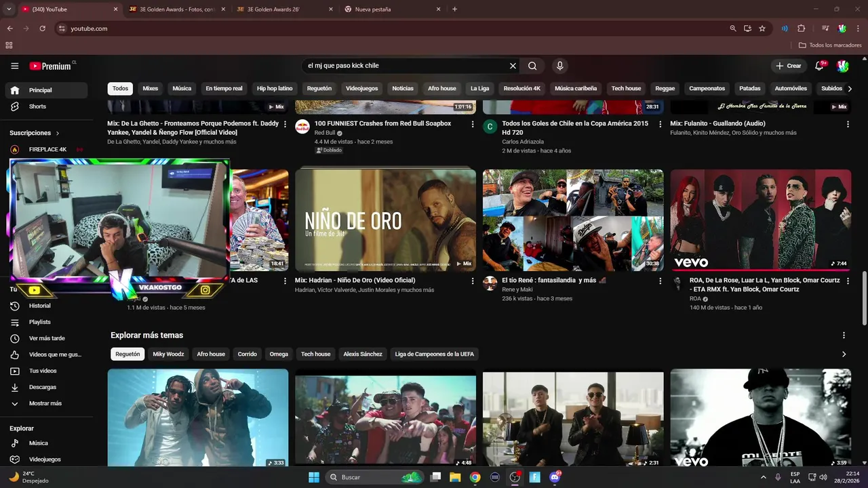Open options for 100 FUNNIEST Crashes video
The height and width of the screenshot is (488, 868).
(473, 124)
